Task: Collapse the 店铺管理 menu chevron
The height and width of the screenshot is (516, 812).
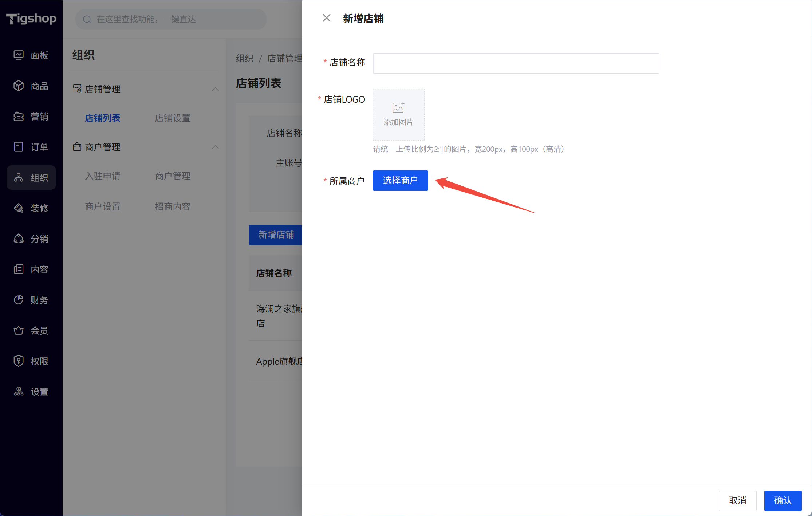Action: pos(215,89)
